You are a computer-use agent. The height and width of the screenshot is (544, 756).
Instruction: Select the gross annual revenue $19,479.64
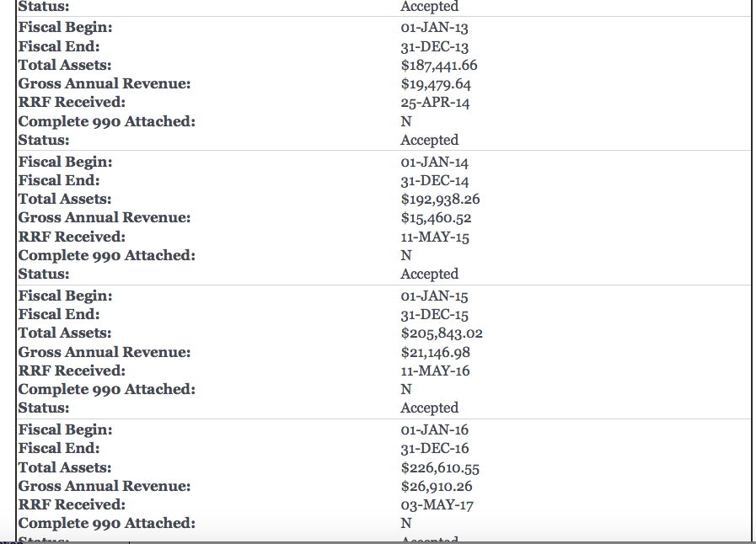tap(436, 83)
